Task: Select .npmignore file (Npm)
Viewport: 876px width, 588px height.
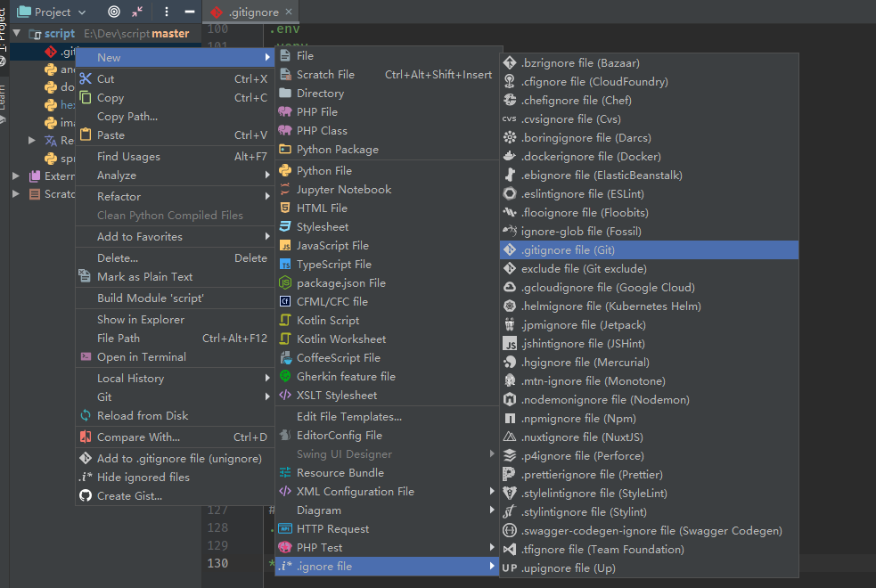Action: click(649, 418)
